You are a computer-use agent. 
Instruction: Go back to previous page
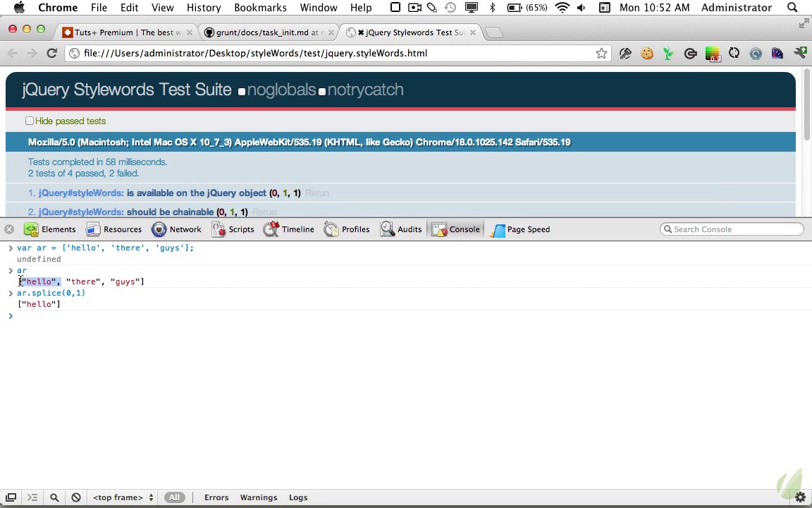[13, 53]
